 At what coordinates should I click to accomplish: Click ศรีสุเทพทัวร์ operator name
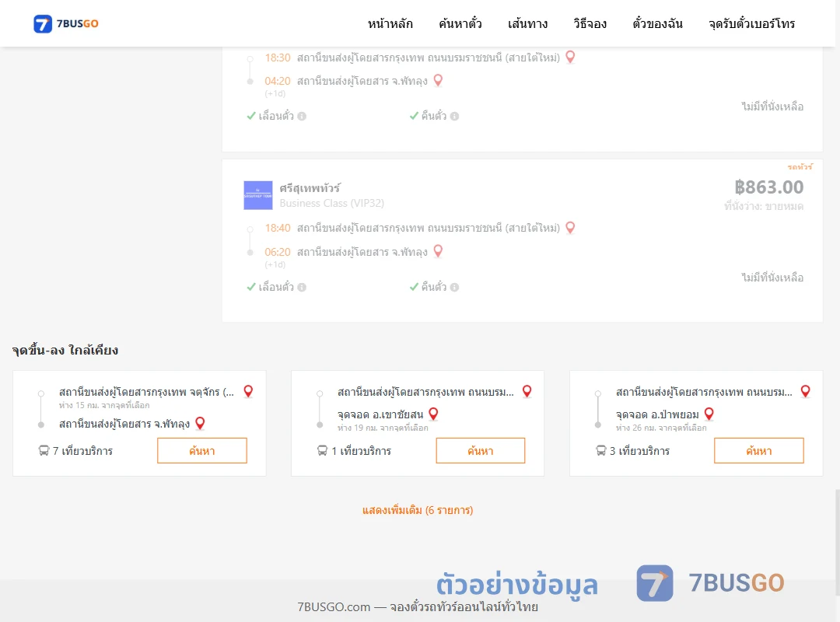(x=310, y=188)
